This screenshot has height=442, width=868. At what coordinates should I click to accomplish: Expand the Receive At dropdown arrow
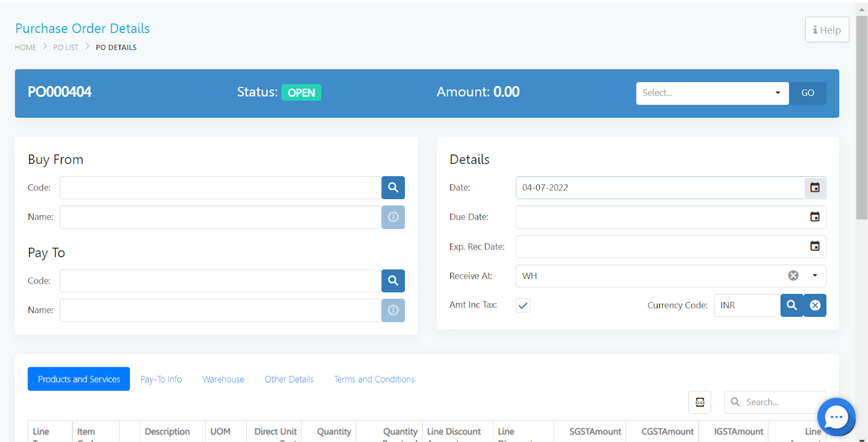[815, 276]
